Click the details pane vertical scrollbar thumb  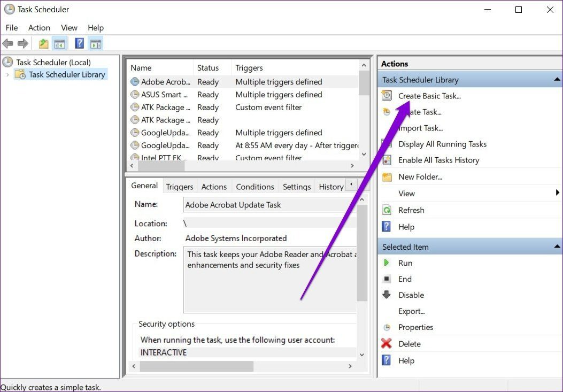[362, 253]
